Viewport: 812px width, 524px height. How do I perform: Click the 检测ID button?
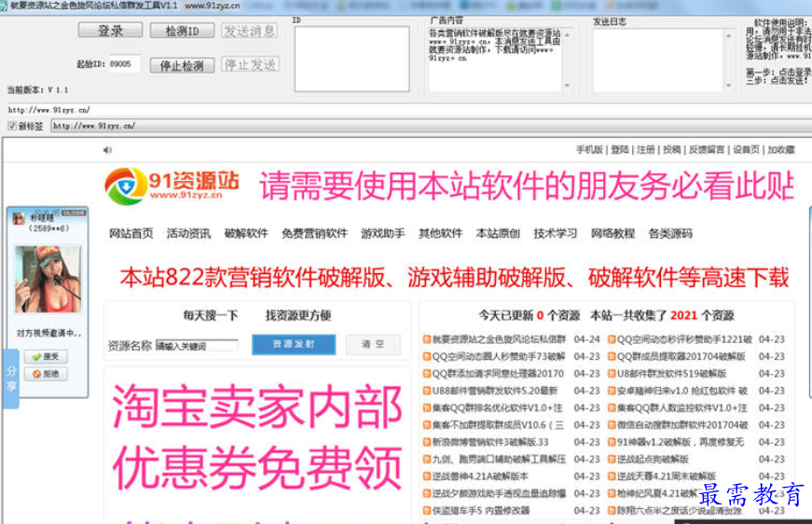182,31
